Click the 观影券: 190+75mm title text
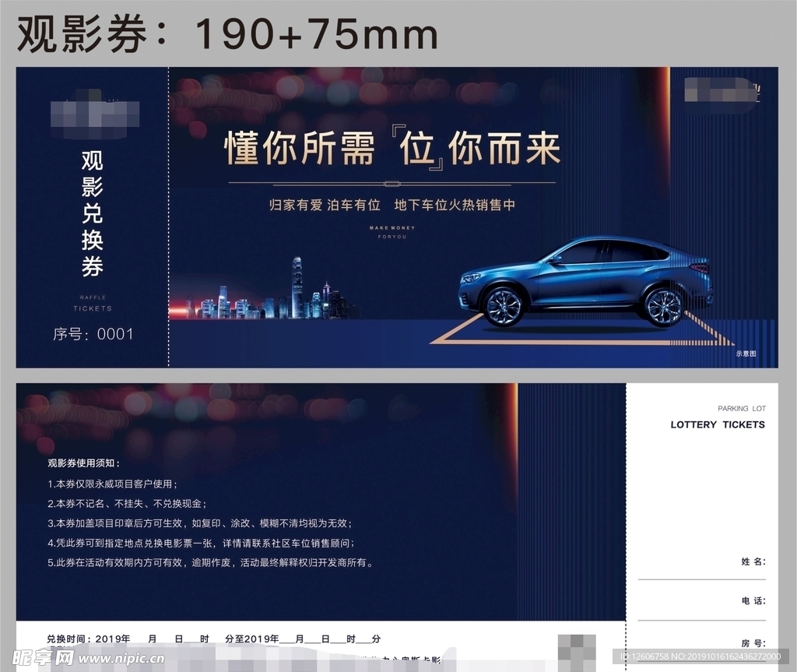 click(x=227, y=34)
